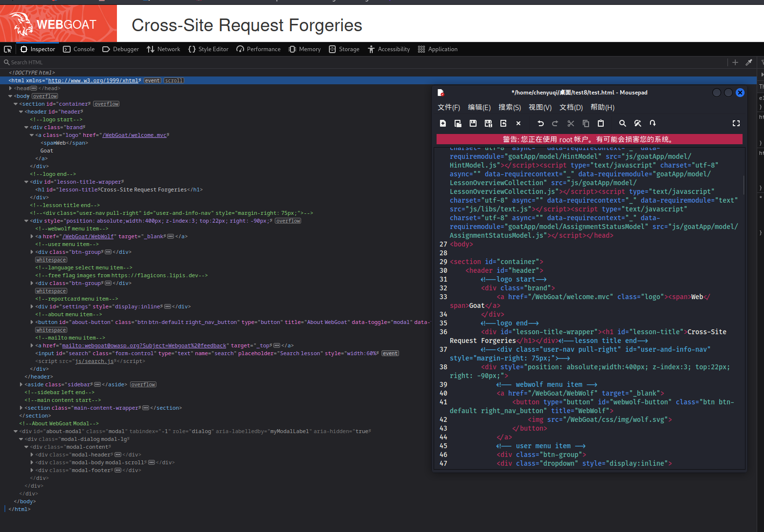Click the eyedropper color picker icon
764x532 pixels.
click(749, 62)
